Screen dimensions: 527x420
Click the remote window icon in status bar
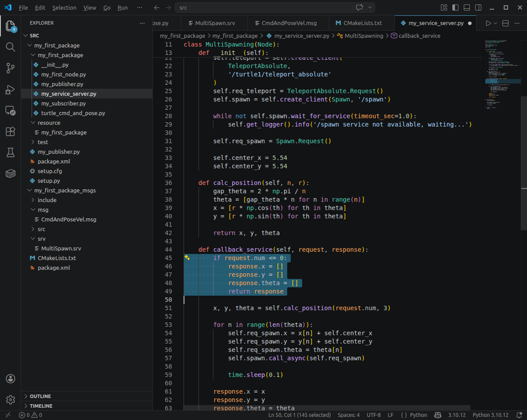click(7, 415)
